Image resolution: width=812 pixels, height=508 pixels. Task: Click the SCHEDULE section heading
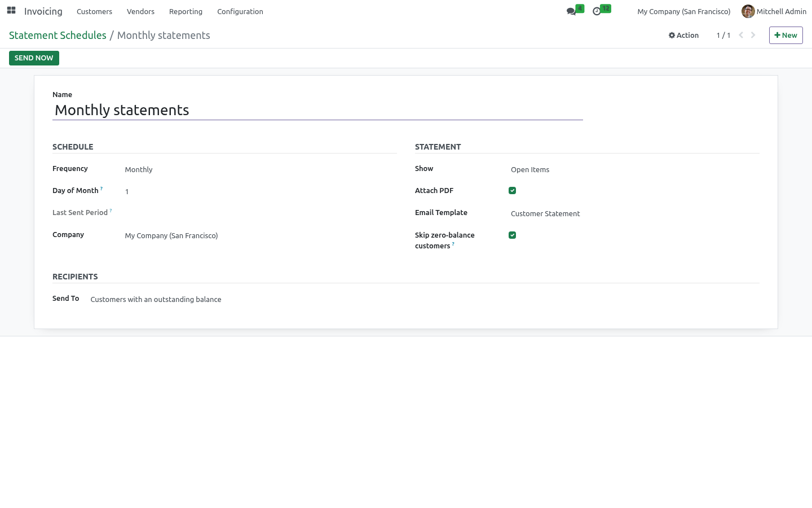tap(73, 147)
